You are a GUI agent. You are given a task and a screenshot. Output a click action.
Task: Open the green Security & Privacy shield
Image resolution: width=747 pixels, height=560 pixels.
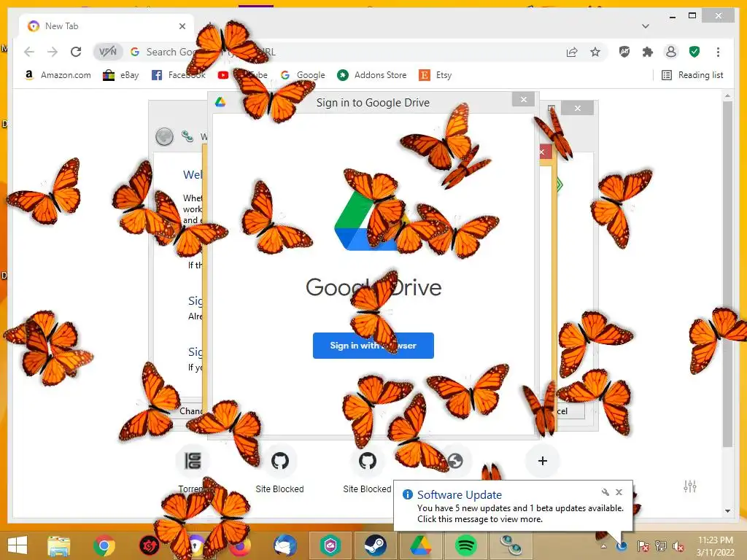click(694, 52)
